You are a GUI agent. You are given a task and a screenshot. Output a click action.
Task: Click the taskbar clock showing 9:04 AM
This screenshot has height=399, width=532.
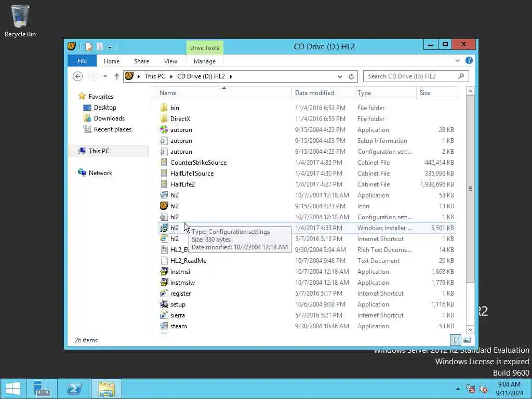509,389
